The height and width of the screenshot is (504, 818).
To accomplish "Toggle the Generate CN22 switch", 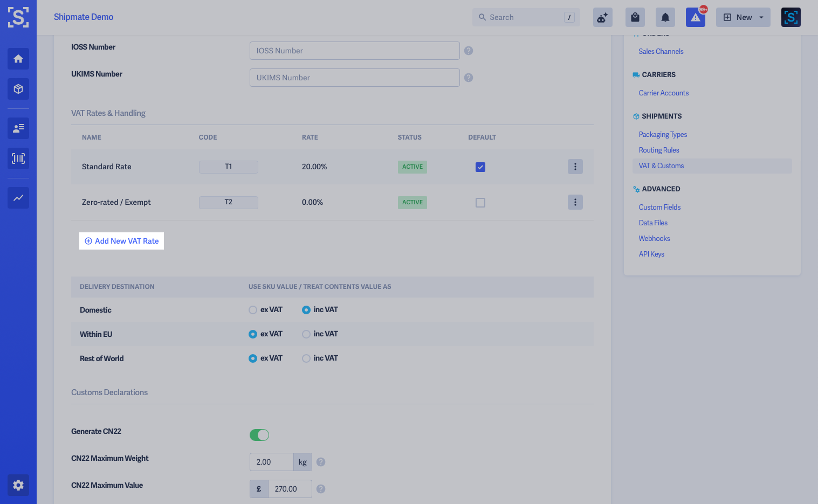I will [259, 435].
